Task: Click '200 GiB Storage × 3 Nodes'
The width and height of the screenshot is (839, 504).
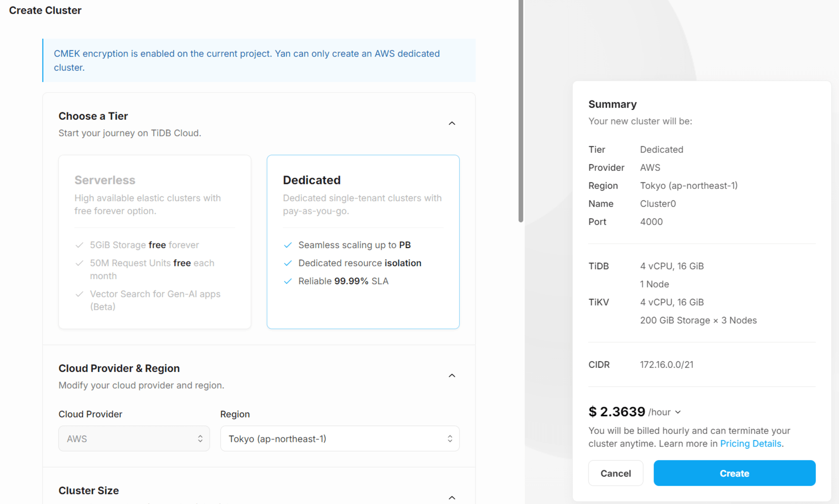Action: click(698, 320)
